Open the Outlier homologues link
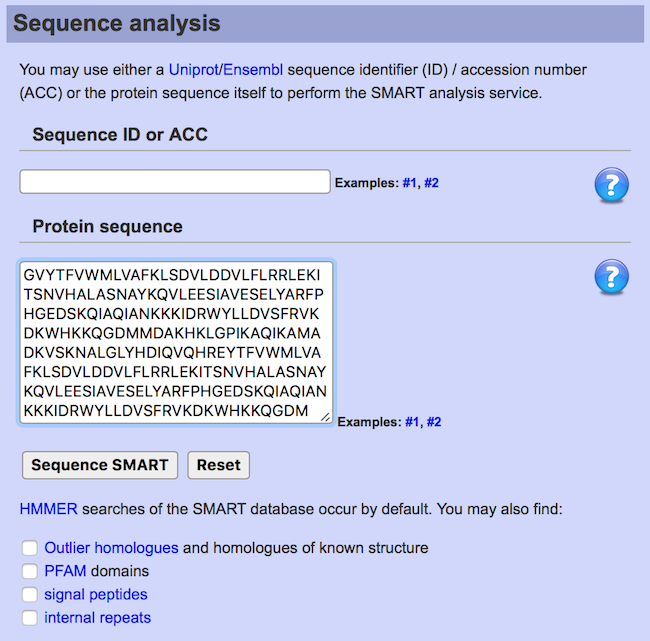This screenshot has width=650, height=641. coord(111,548)
